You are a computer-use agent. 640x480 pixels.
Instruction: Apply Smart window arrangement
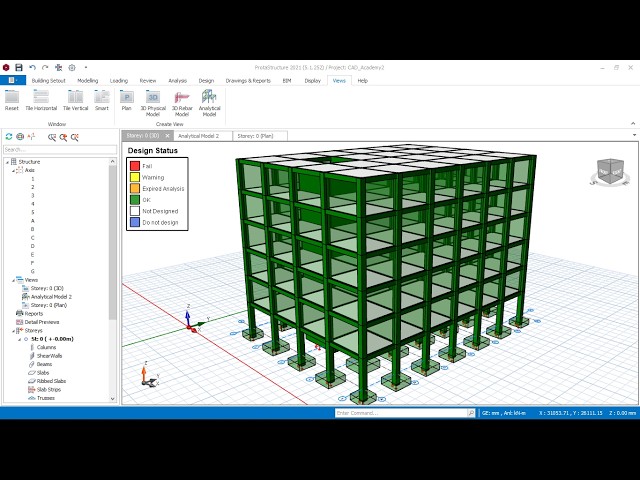[102, 100]
